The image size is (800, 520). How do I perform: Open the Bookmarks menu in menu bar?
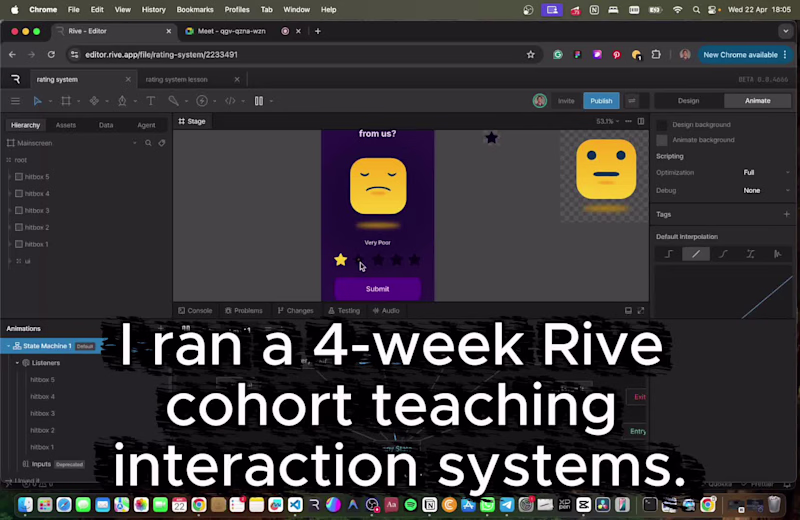(195, 10)
